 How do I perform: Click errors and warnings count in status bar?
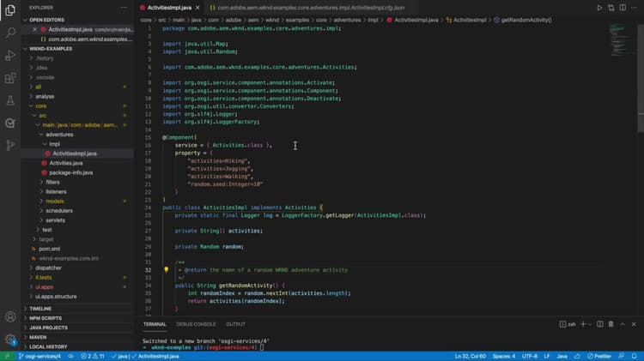pos(93,356)
